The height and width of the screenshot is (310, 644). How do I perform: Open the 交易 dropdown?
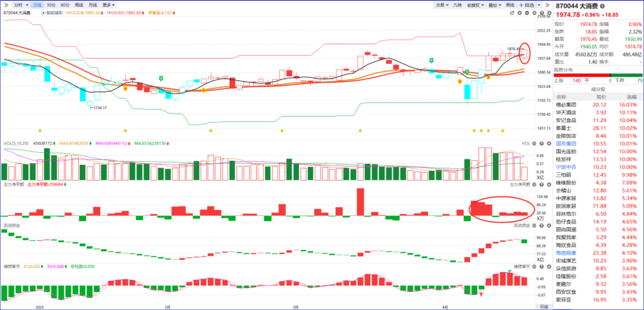click(x=442, y=5)
